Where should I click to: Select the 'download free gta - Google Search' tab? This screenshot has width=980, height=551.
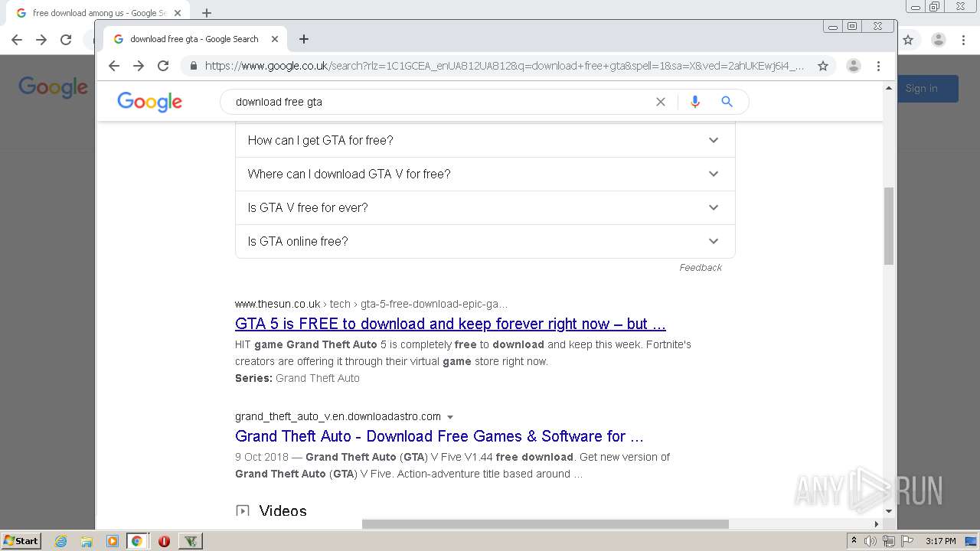tap(195, 39)
